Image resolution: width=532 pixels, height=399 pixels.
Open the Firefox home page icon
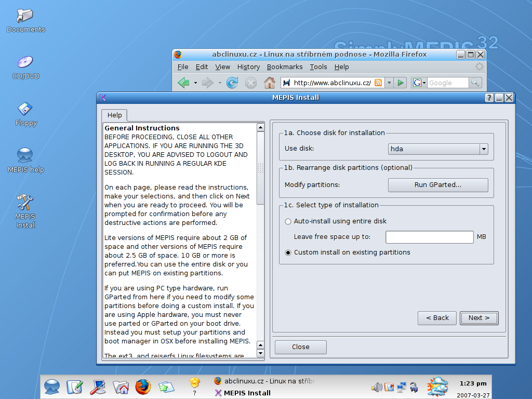[270, 83]
